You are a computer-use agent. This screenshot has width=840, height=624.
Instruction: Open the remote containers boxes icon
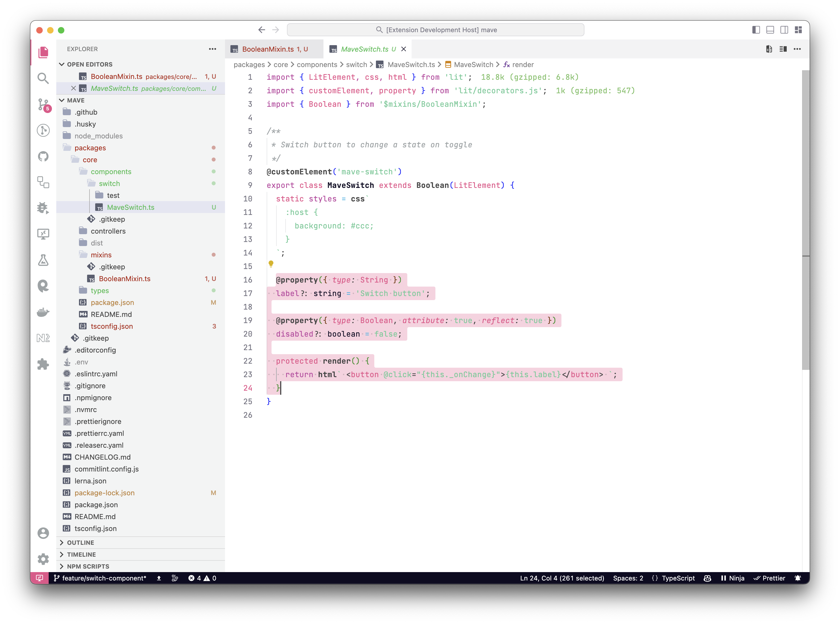[x=44, y=182]
